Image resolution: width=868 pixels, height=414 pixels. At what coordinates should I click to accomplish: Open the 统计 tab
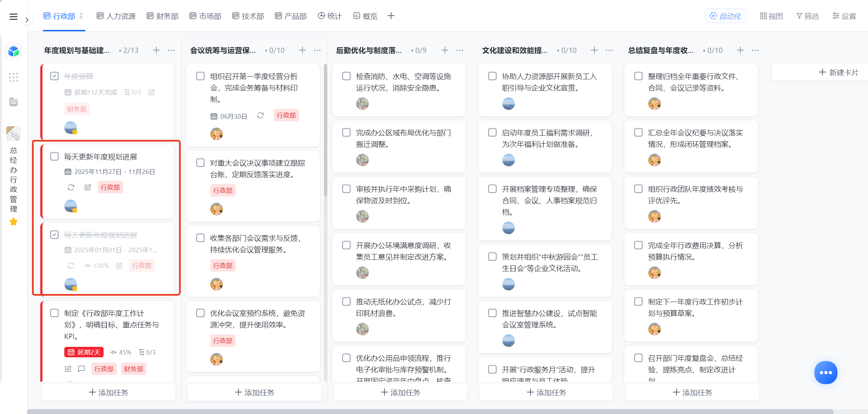point(330,16)
